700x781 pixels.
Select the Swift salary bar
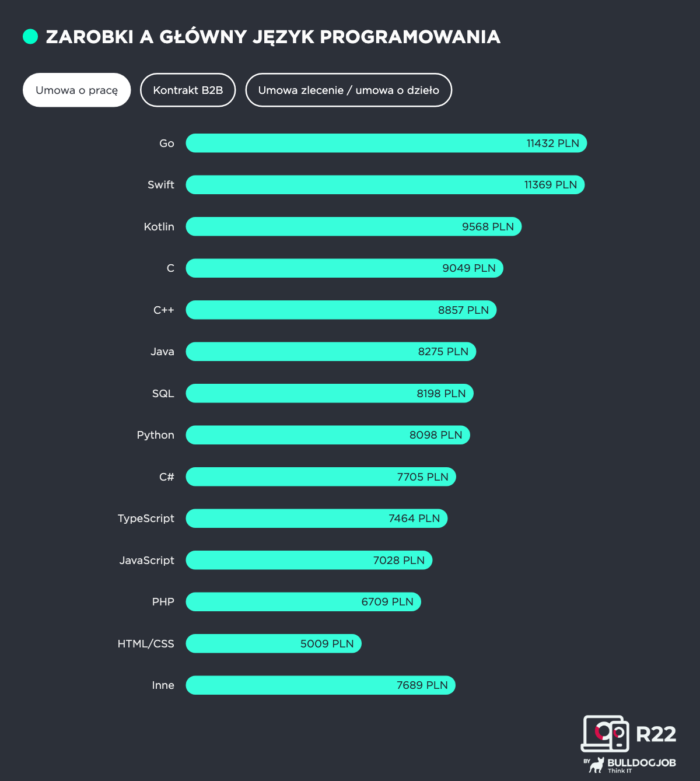[x=384, y=185]
